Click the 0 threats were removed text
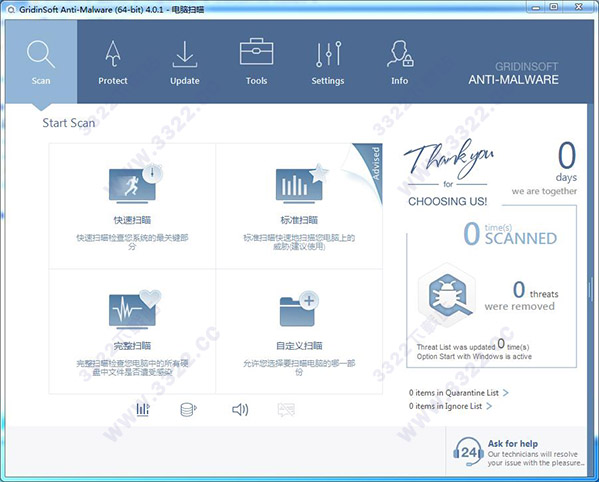 pos(520,295)
